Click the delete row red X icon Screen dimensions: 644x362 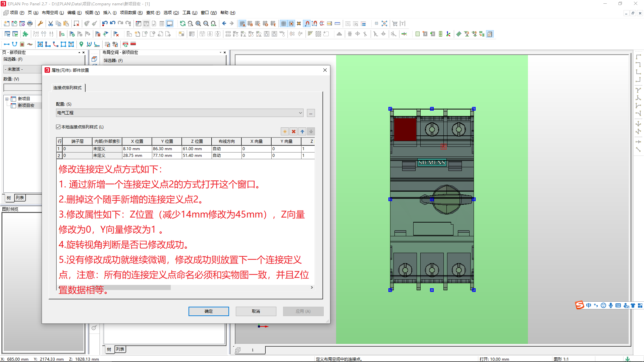293,131
